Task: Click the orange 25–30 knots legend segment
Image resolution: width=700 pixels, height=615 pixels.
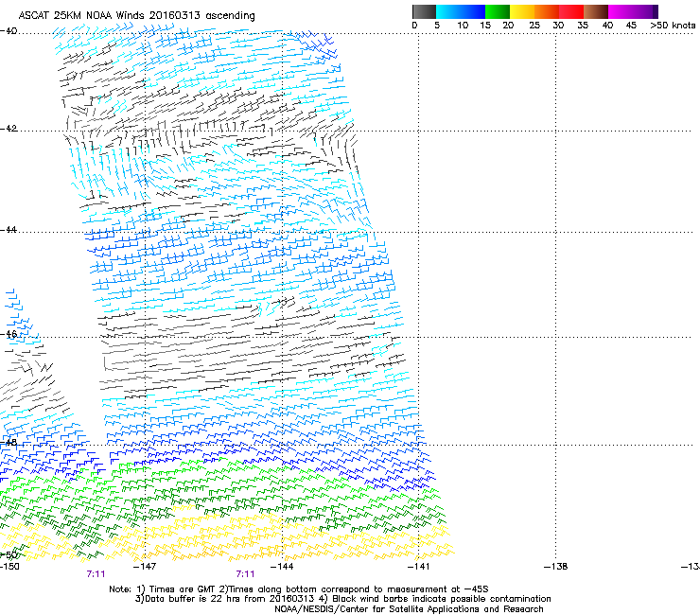Action: click(547, 11)
